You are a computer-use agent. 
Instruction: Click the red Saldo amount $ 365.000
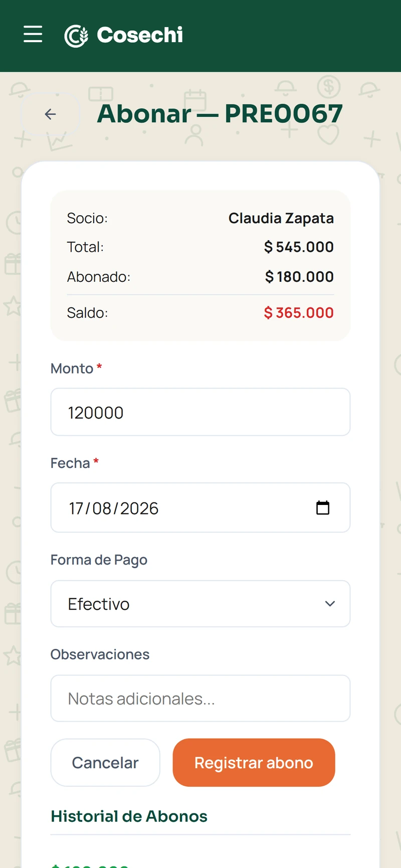tap(299, 313)
